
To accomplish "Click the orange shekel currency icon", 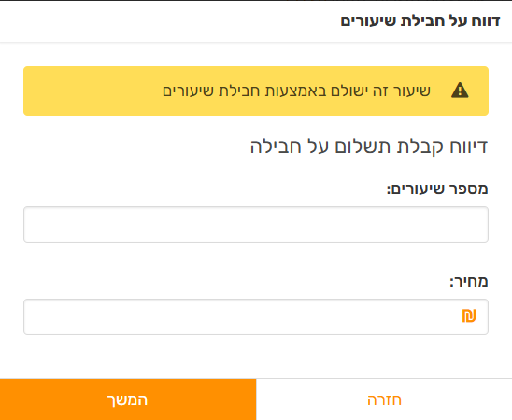I will pyautogui.click(x=469, y=316).
